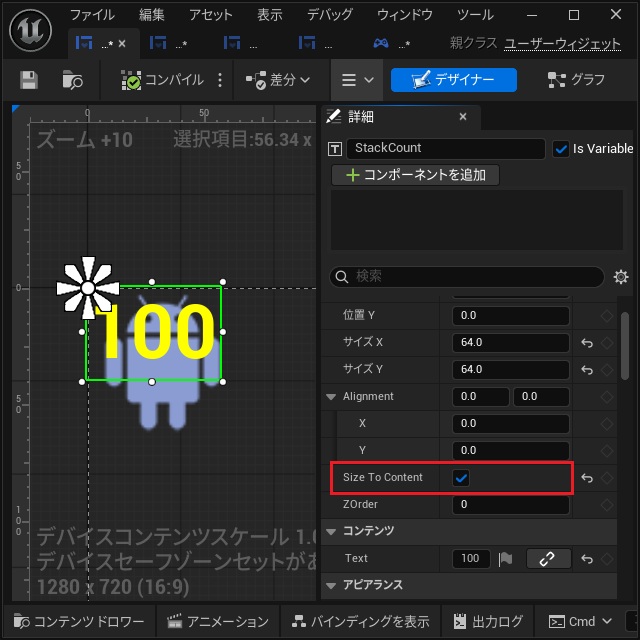Open Browse to asset in Content Browser
The width and height of the screenshot is (640, 640).
[x=72, y=80]
